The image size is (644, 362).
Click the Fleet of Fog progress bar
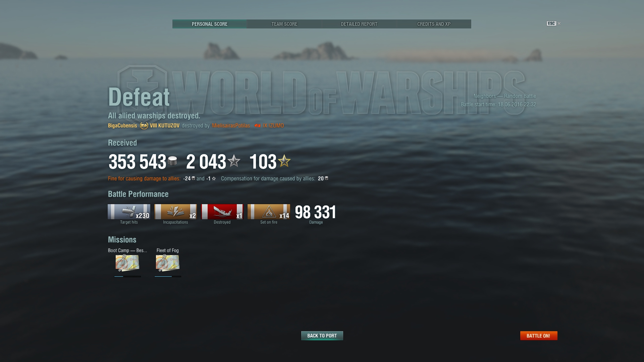[168, 277]
